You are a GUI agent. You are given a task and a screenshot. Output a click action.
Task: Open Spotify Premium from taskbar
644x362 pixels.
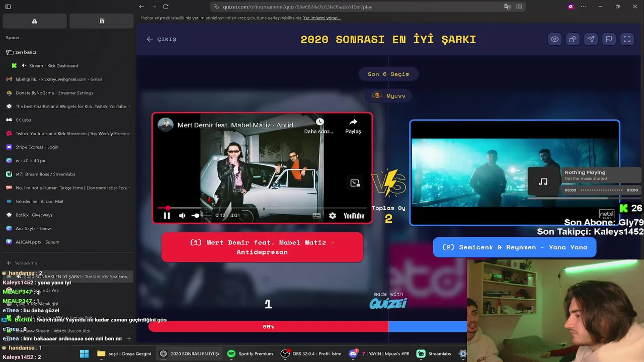(x=250, y=353)
